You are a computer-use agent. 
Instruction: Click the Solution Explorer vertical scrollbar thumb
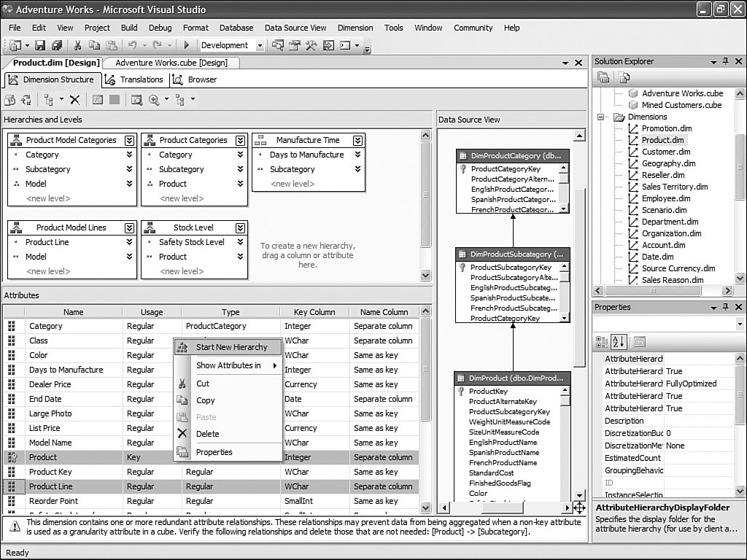tap(740, 167)
